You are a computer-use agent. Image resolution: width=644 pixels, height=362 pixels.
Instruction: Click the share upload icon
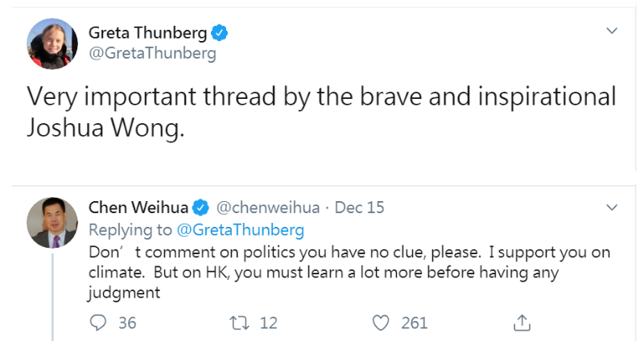click(x=522, y=323)
